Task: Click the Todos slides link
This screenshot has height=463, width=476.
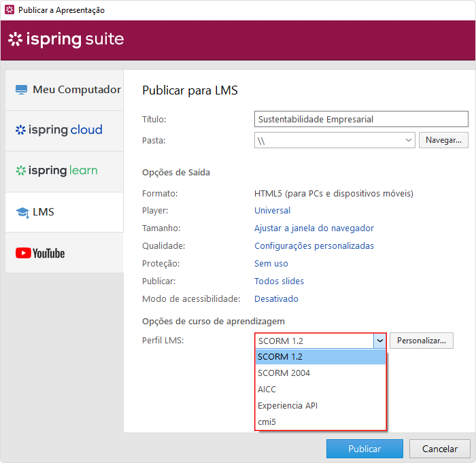Action: (279, 281)
